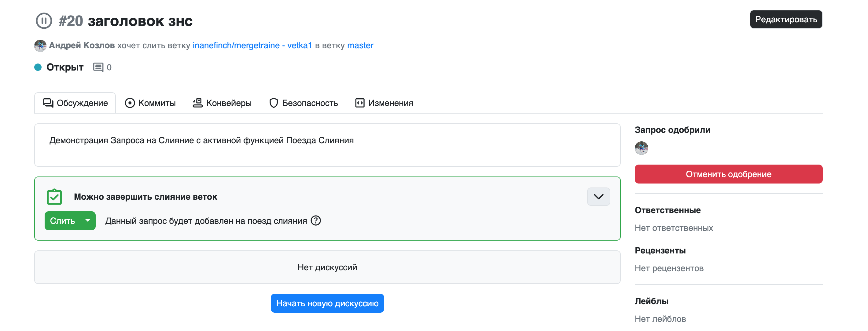Click 'Данный запрос будет добавлен на поезд слияния'
This screenshot has height=331, width=868.
(206, 221)
